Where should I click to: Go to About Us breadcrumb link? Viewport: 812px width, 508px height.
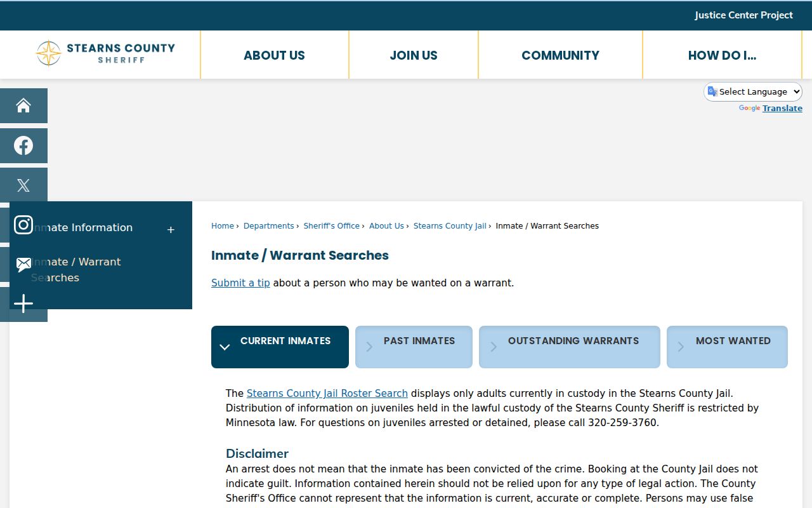386,225
